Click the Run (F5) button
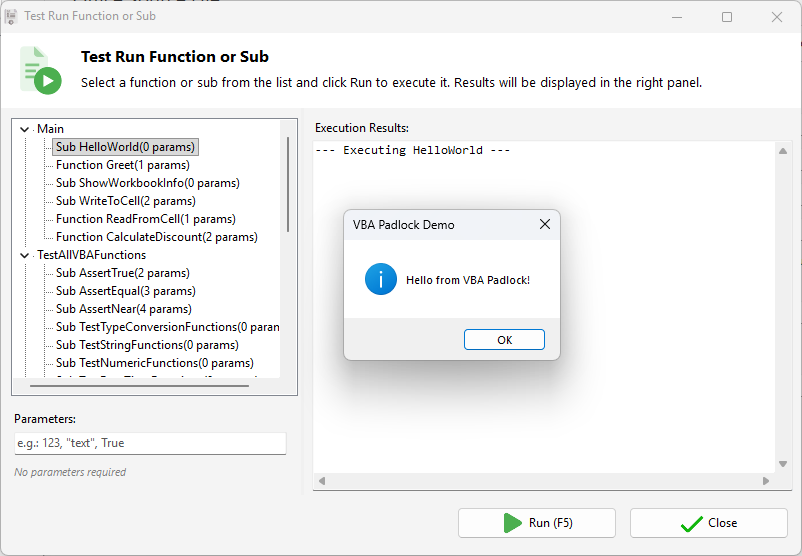Viewport: 802px width, 556px height. (x=537, y=523)
